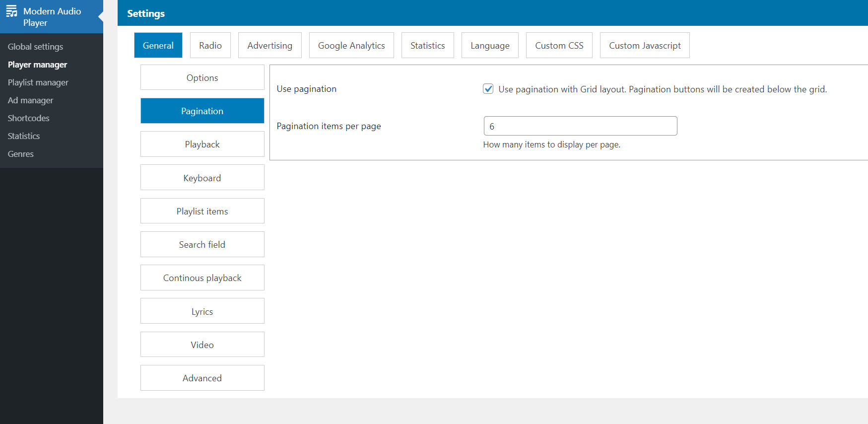Click the Modern Audio Player playlist icon

[x=11, y=11]
